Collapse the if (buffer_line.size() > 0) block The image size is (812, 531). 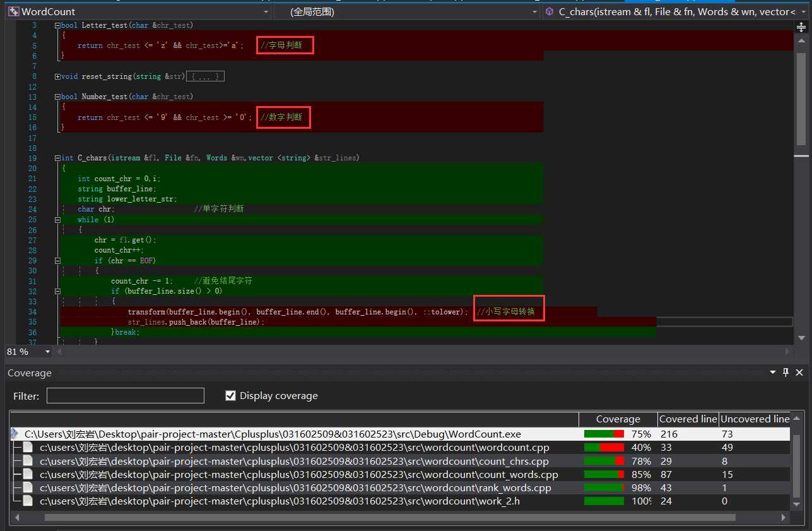(57, 291)
